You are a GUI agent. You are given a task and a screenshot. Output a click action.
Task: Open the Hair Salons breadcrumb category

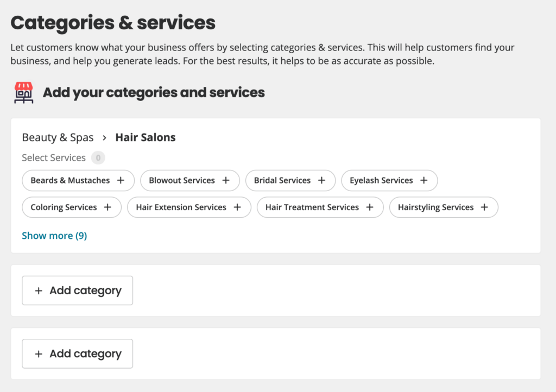point(146,137)
